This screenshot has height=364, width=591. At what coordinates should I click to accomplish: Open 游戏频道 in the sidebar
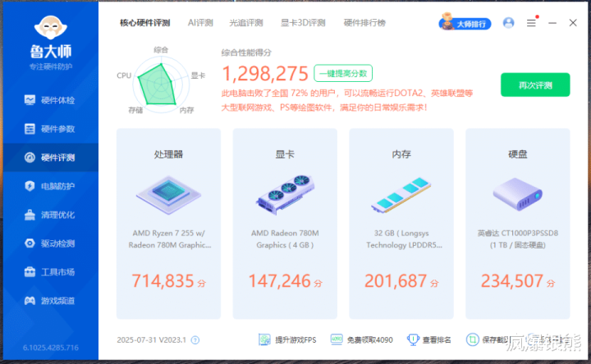coord(50,300)
